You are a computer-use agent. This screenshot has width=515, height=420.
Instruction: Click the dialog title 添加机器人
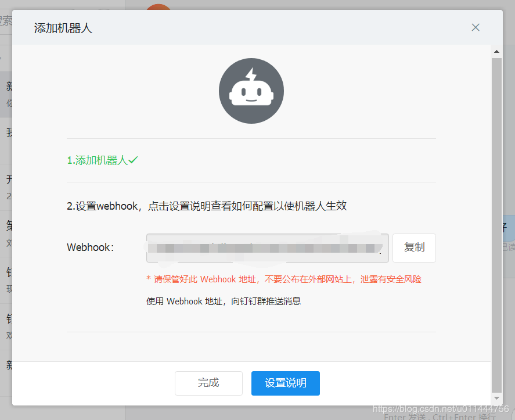pyautogui.click(x=63, y=27)
